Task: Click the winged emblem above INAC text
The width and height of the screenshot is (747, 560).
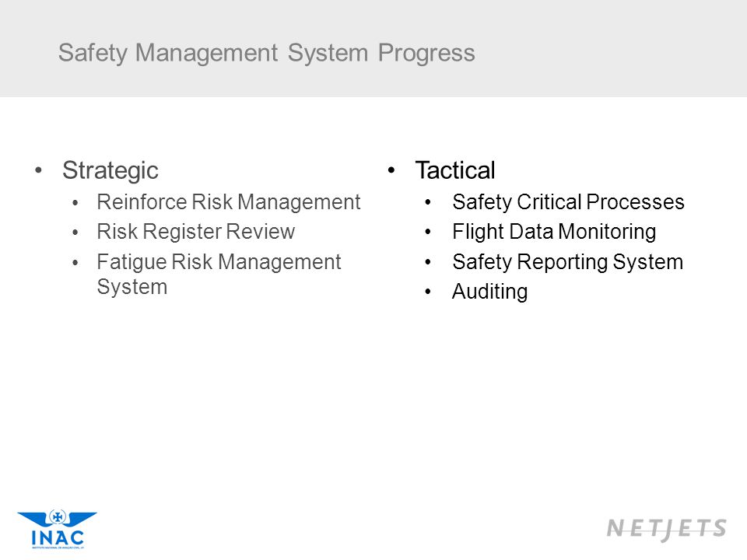Action: (57, 518)
